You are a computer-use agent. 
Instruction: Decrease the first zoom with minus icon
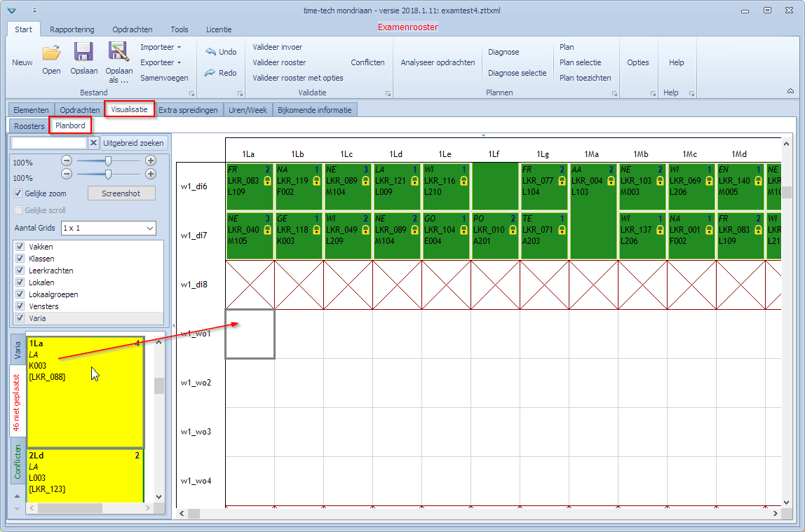pos(66,161)
